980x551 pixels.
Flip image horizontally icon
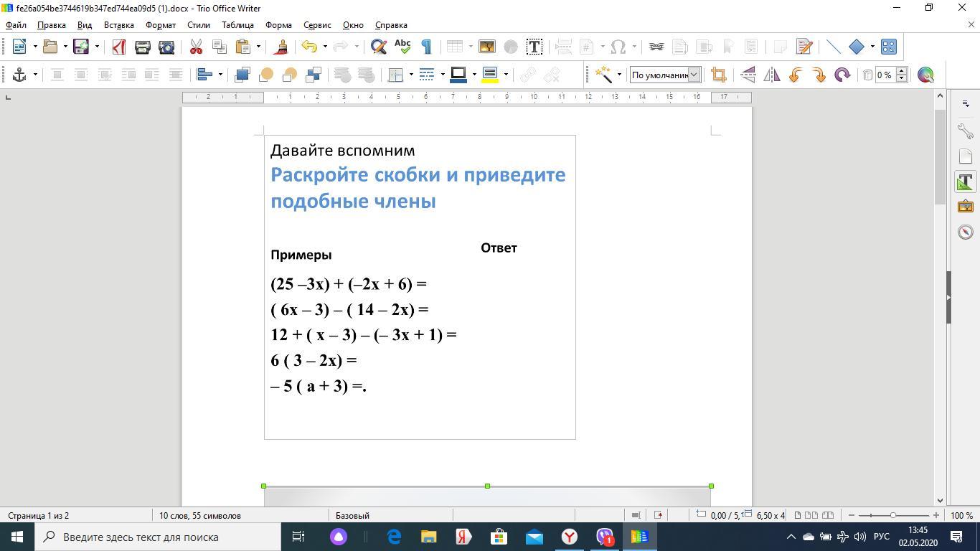tap(772, 75)
